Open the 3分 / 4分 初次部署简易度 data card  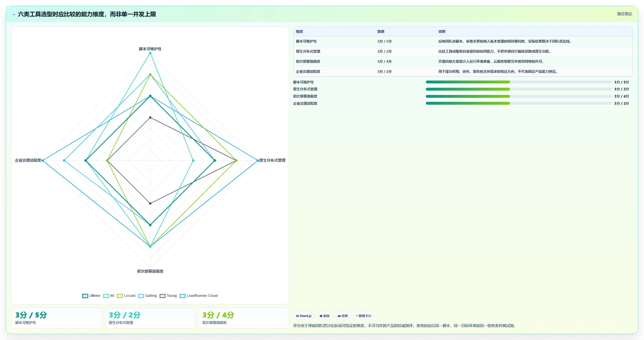244,318
